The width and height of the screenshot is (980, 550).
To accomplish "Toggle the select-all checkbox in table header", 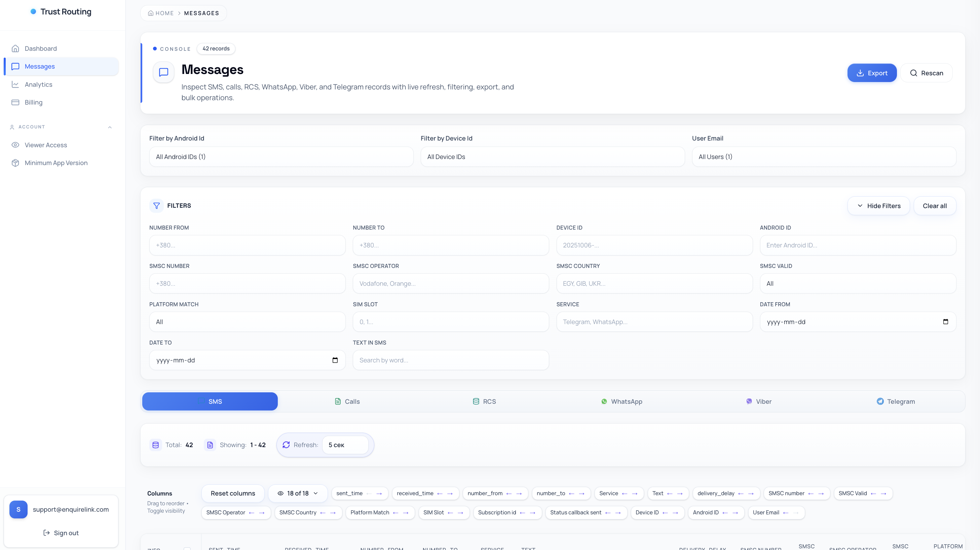I will click(x=187, y=548).
